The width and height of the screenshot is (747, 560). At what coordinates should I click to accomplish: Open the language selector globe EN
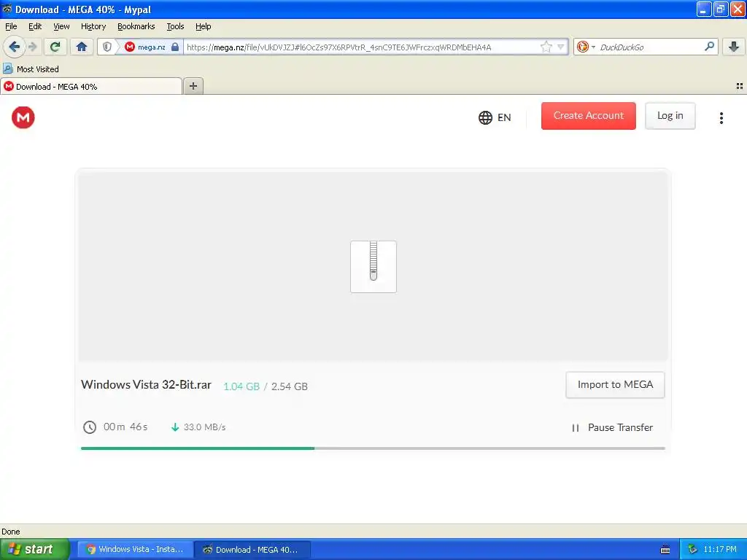(x=495, y=117)
